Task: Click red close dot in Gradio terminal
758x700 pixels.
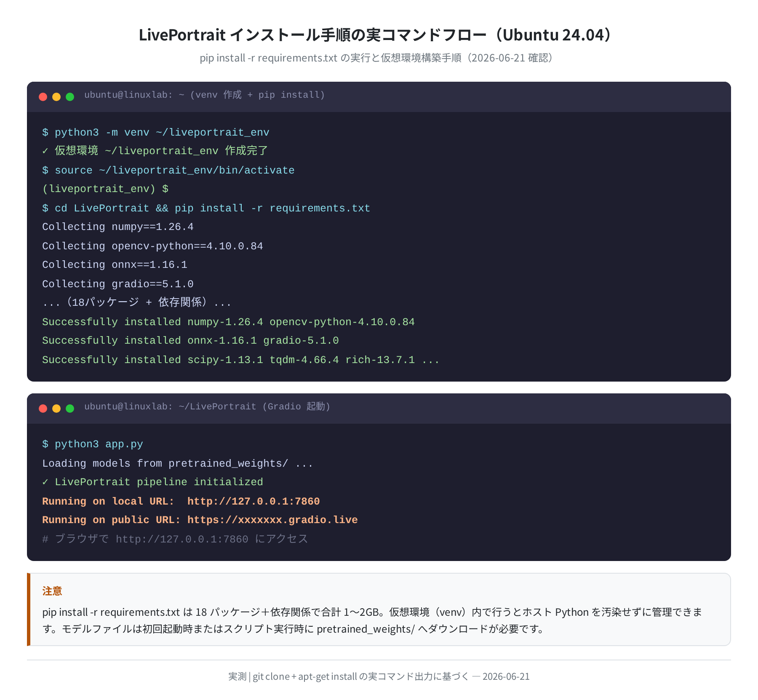Action: click(x=43, y=409)
